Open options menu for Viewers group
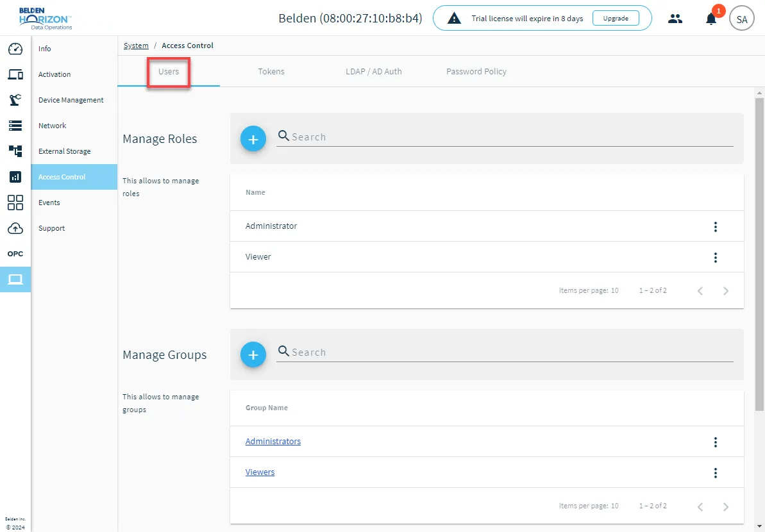This screenshot has height=532, width=765. coord(715,473)
